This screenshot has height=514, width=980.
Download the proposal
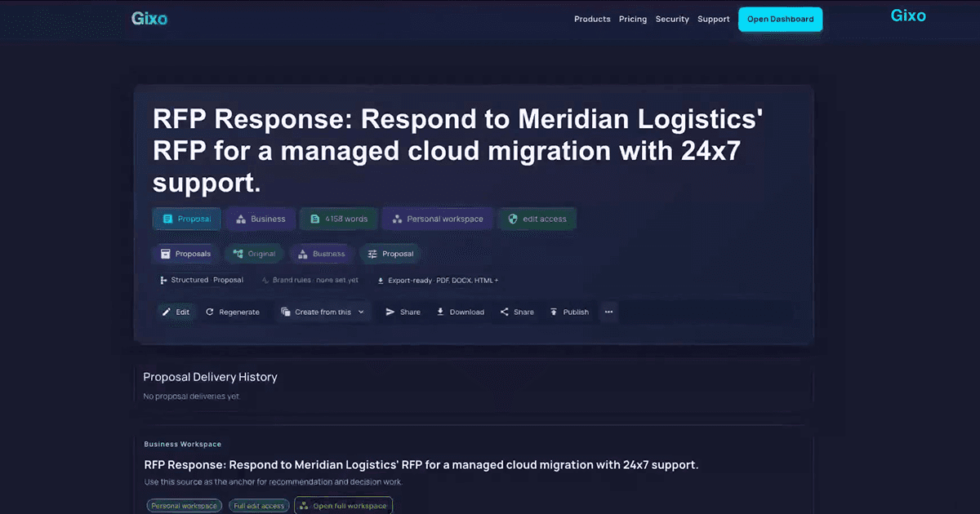(x=461, y=312)
